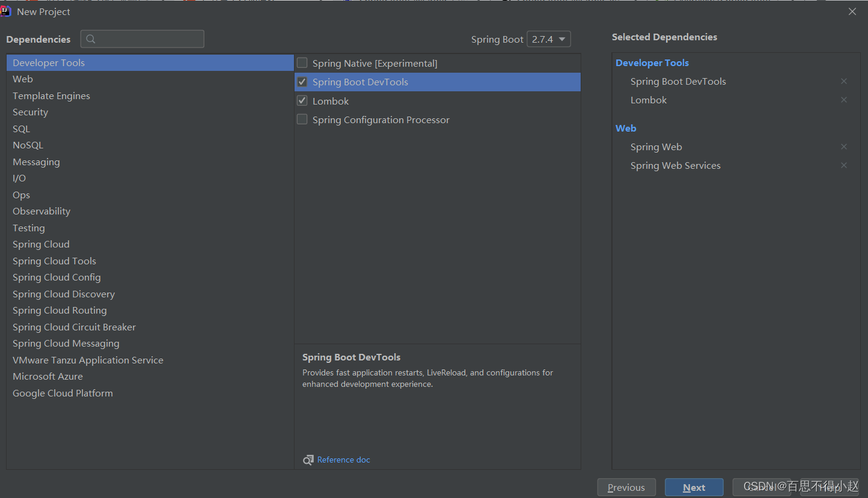
Task: Select the Microsoft Azure category
Action: click(150, 377)
